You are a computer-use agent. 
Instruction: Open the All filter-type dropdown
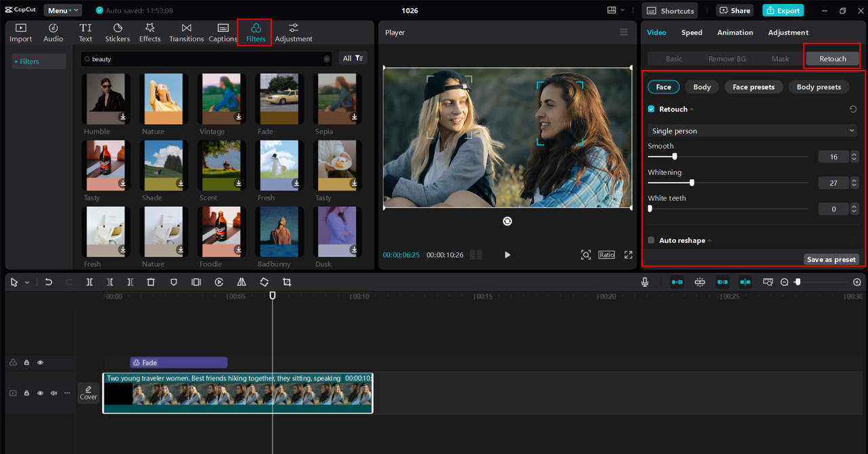point(353,58)
